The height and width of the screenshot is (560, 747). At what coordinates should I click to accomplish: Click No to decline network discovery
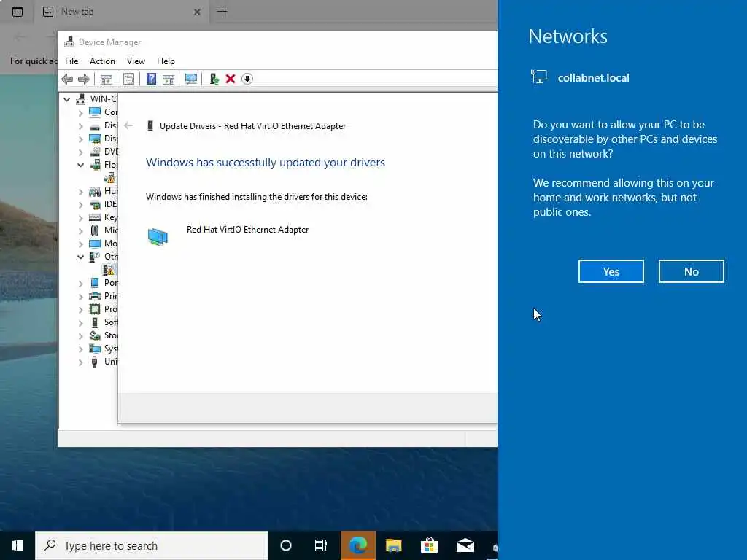click(692, 271)
